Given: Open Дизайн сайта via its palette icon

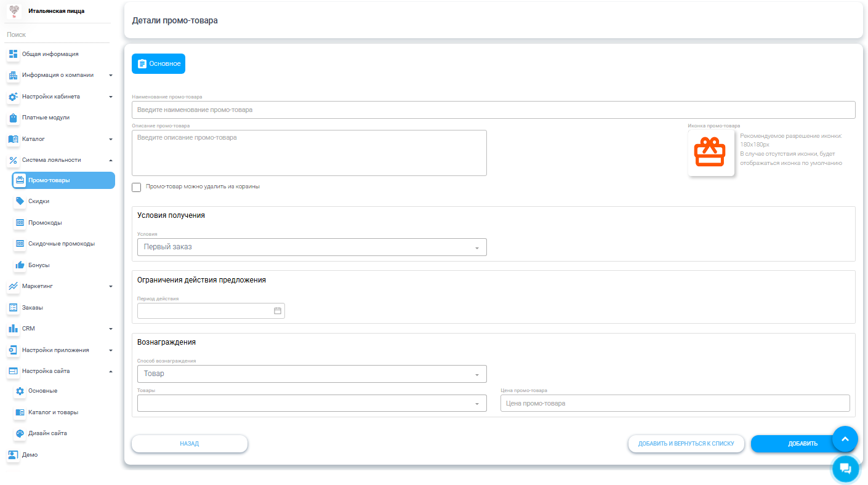Looking at the screenshot, I should (x=20, y=433).
